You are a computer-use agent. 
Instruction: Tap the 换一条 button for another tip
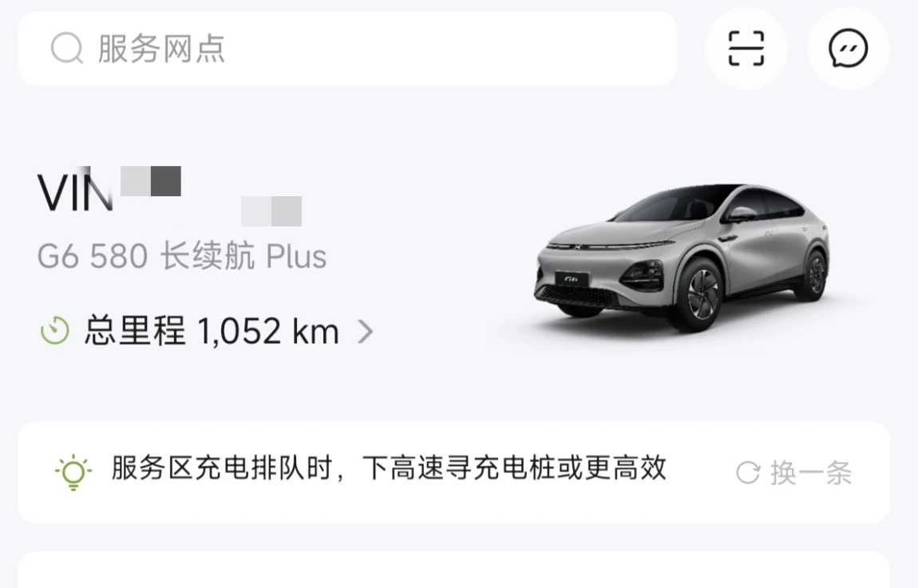(793, 472)
